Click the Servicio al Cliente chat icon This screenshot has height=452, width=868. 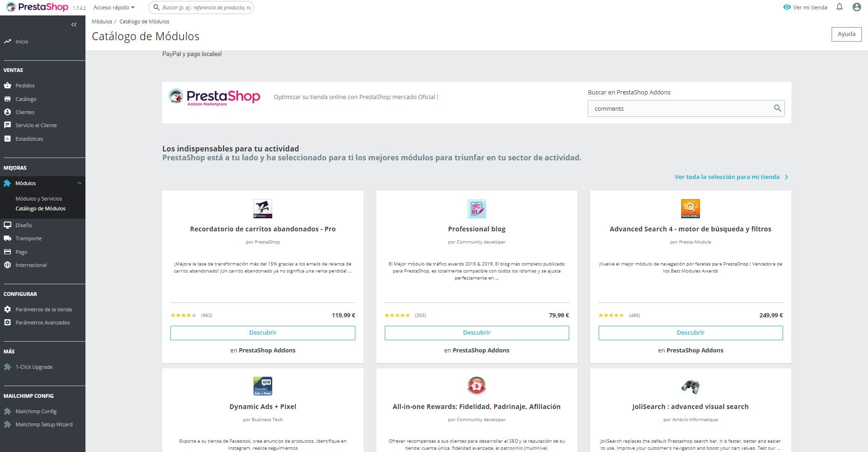[x=7, y=125]
